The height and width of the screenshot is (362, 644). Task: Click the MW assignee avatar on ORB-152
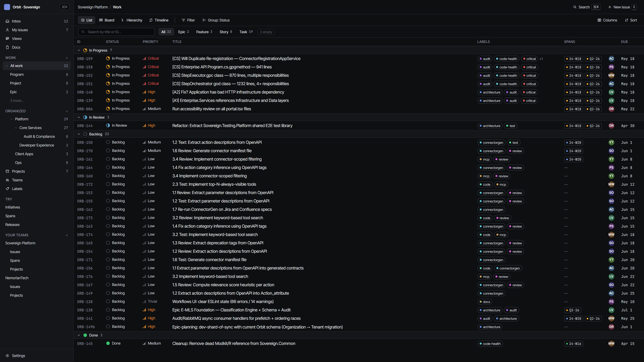(x=611, y=75)
